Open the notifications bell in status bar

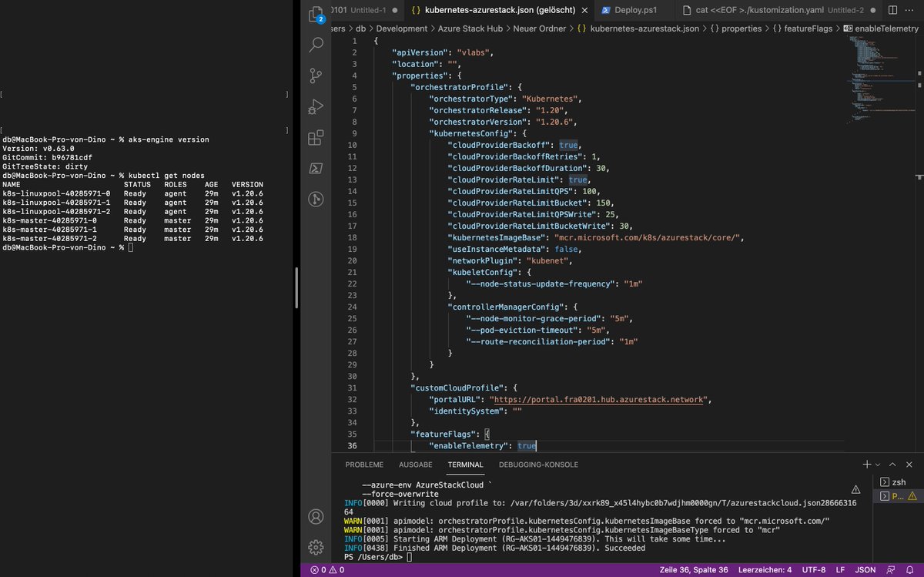pyautogui.click(x=910, y=570)
